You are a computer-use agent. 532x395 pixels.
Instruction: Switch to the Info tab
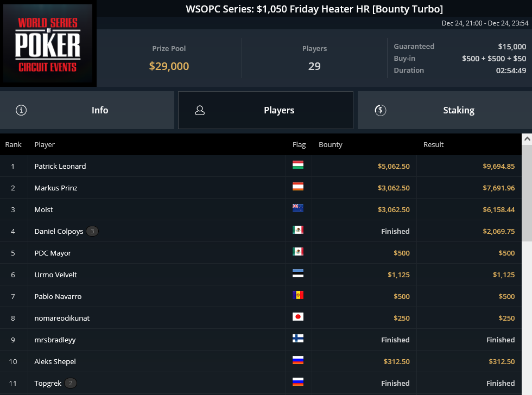[87, 110]
